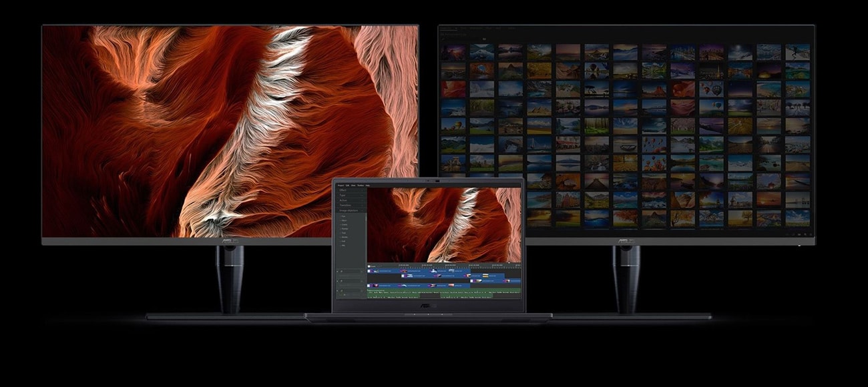Viewport: 868px width, 387px height.
Task: Click the ASUS logo on the left monitor bezel
Action: coord(228,241)
